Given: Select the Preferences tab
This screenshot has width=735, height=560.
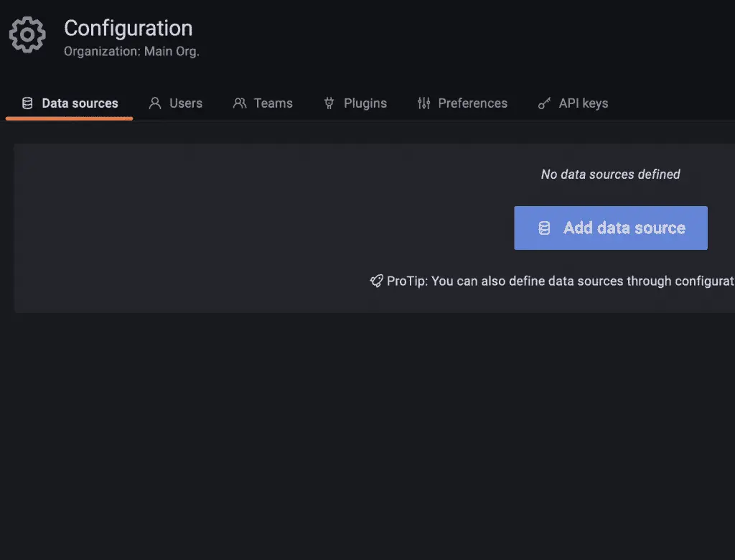Looking at the screenshot, I should pyautogui.click(x=472, y=103).
